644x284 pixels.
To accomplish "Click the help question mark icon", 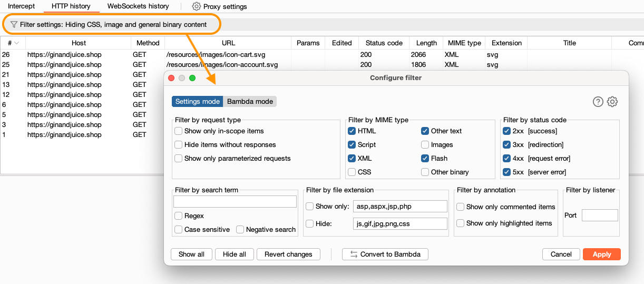I will coord(598,102).
